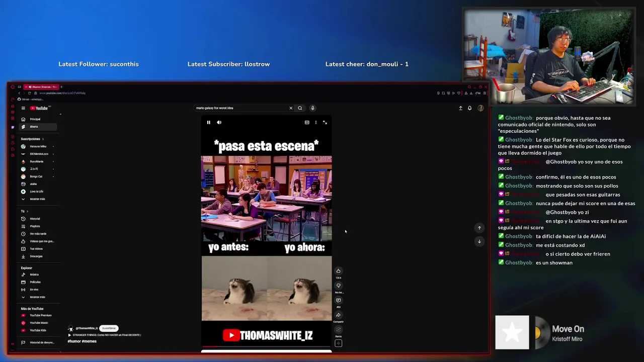
Task: Open Historial in the sidebar
Action: tap(38, 219)
